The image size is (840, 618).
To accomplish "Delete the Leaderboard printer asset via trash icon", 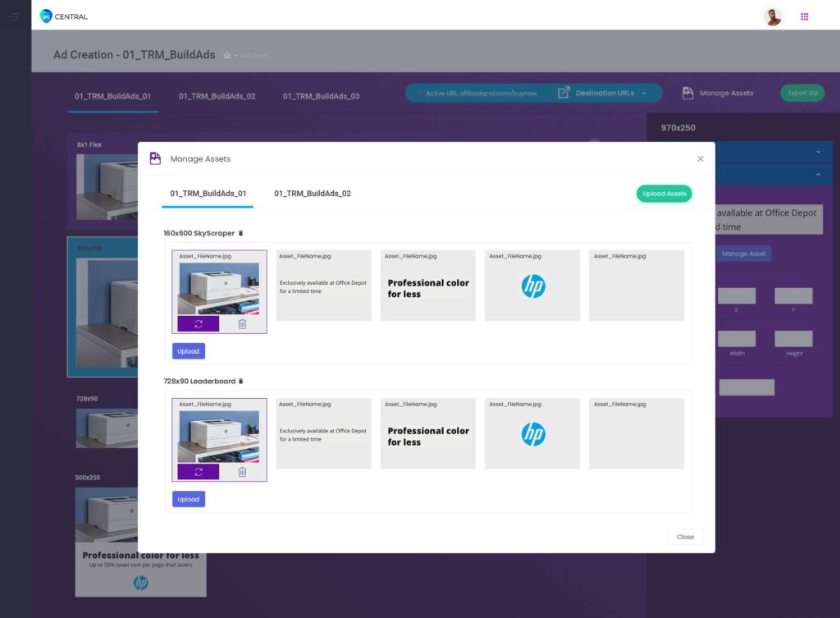I will tap(242, 472).
